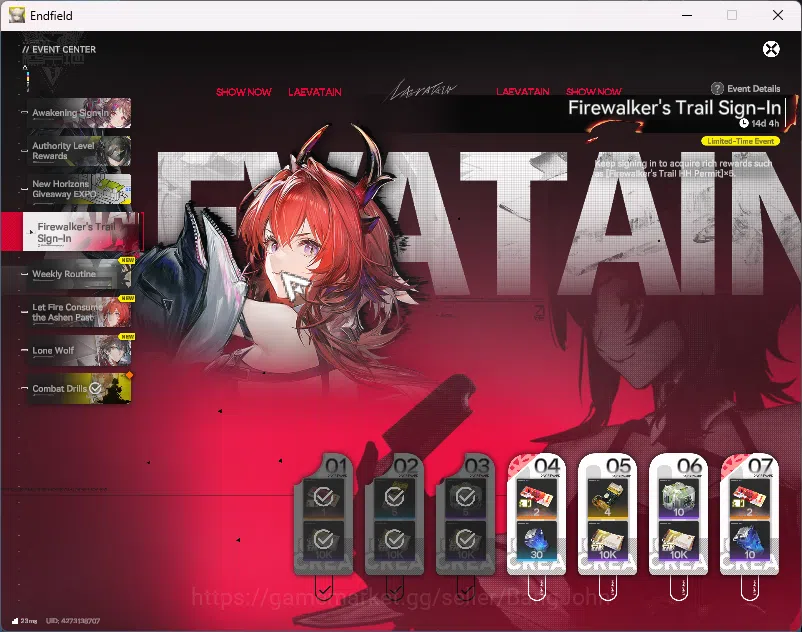Click the UID text at bottom left
The width and height of the screenshot is (802, 632).
73,621
